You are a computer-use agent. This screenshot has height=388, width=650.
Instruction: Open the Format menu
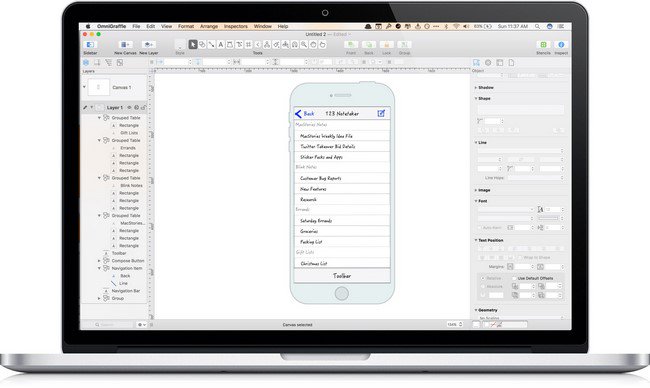[x=186, y=26]
